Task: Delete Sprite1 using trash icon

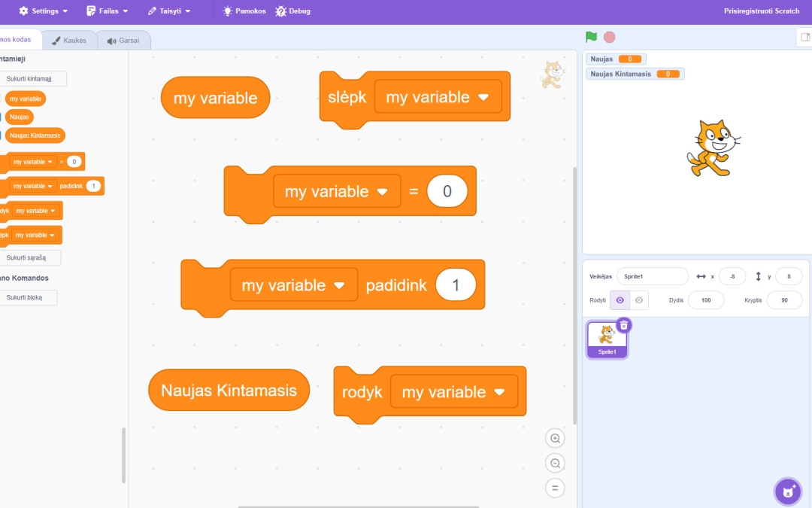Action: pyautogui.click(x=624, y=325)
